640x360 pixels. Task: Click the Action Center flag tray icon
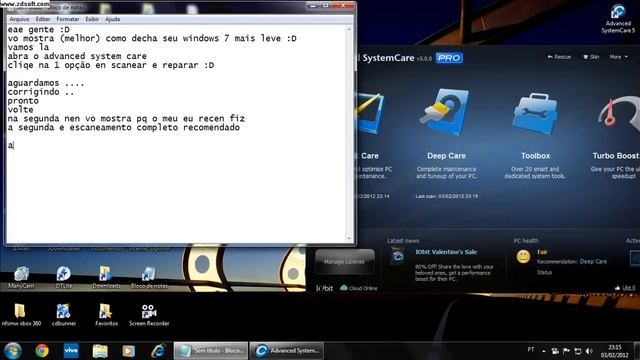[x=567, y=351]
